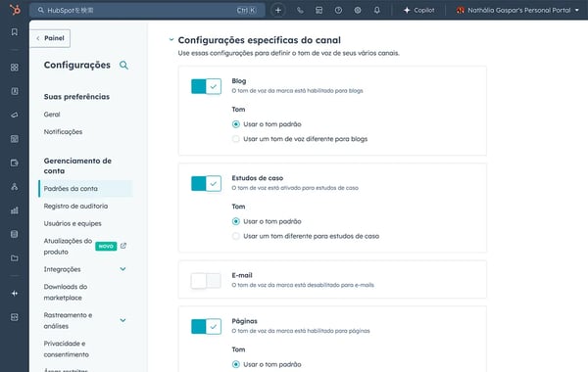588x372 pixels.
Task: Open the Library folder icon in sidebar
Action: (x=15, y=258)
